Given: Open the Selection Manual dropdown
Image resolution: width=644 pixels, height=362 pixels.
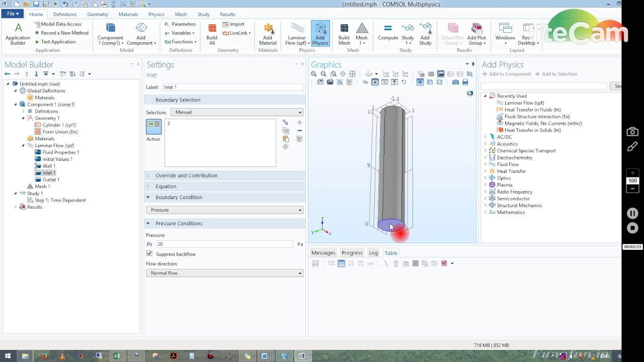Looking at the screenshot, I should 237,112.
